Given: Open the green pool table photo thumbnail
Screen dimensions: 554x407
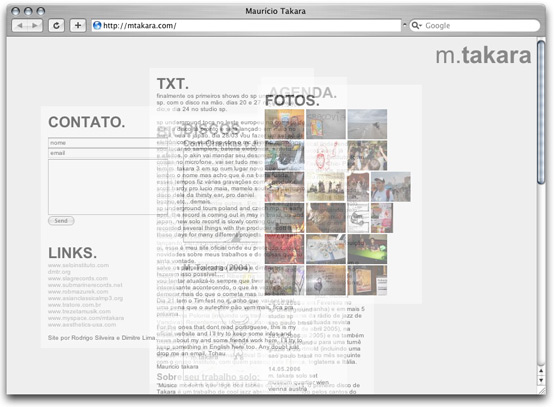Looking at the screenshot, I should tap(367, 249).
